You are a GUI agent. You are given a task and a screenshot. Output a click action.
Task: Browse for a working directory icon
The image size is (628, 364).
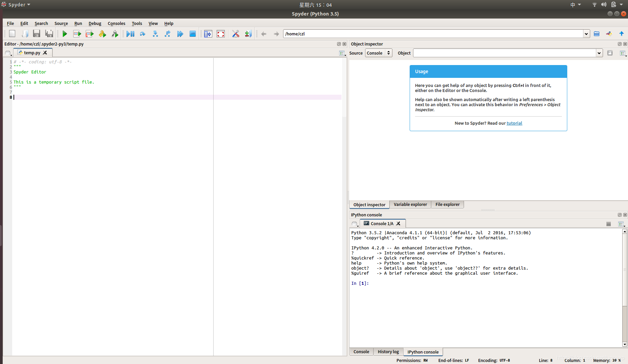click(597, 34)
